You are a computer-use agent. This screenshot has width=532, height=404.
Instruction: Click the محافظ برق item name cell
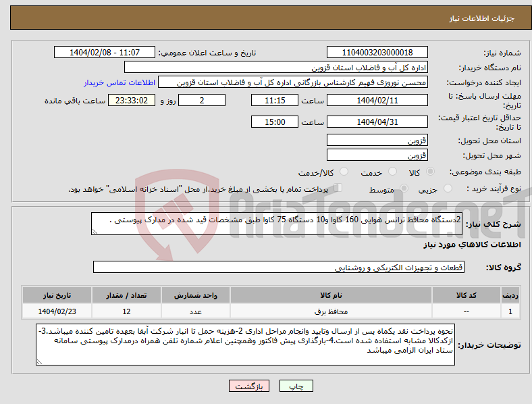pyautogui.click(x=331, y=311)
